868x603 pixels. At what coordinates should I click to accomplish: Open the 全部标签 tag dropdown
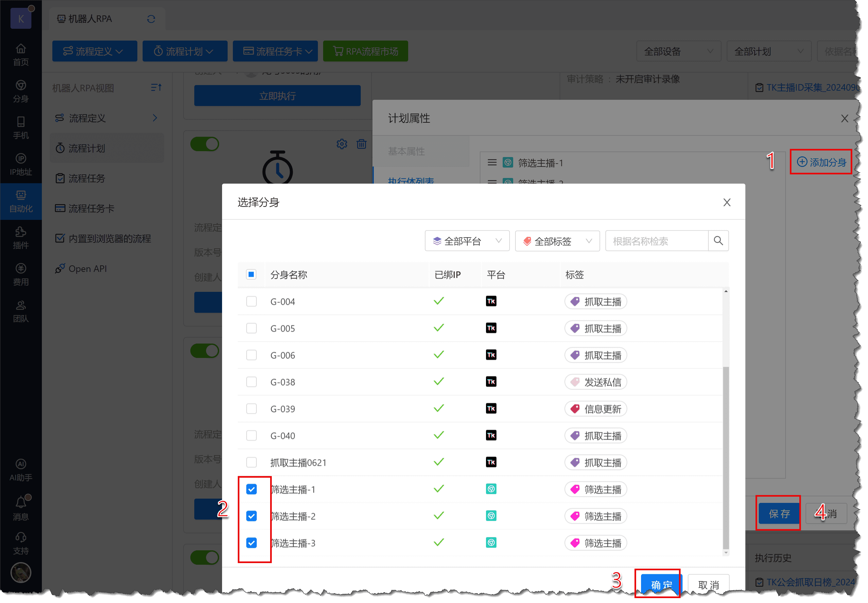point(557,241)
